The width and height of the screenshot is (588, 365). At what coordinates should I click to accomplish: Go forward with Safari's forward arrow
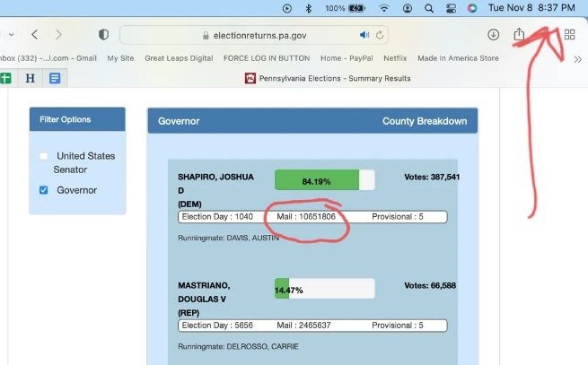pos(59,35)
